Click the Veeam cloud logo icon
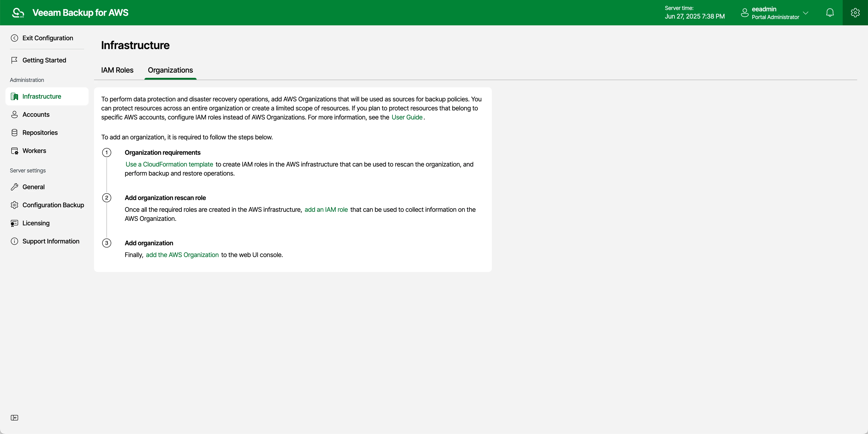The width and height of the screenshot is (868, 434). coord(18,12)
